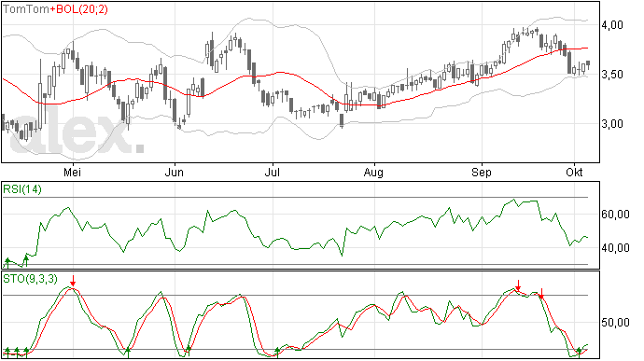Click the Aug month label
The image size is (644, 361).
click(373, 173)
